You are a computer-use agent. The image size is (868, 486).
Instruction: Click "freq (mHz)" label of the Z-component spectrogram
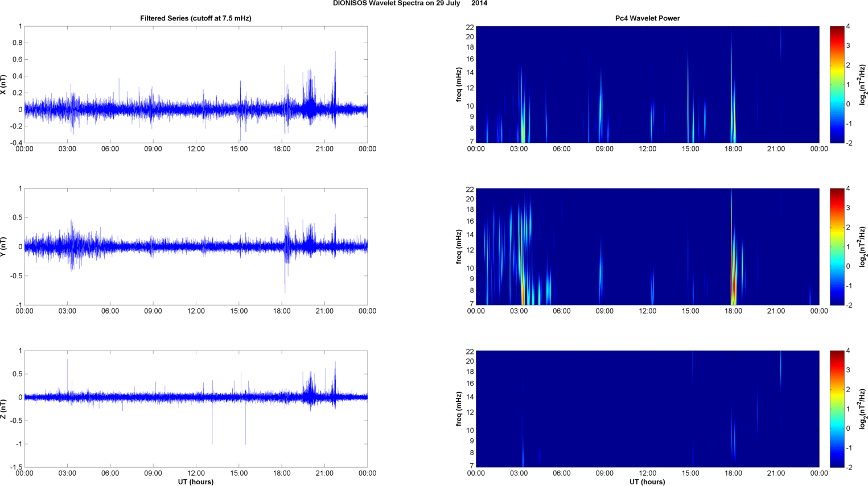[x=459, y=409]
